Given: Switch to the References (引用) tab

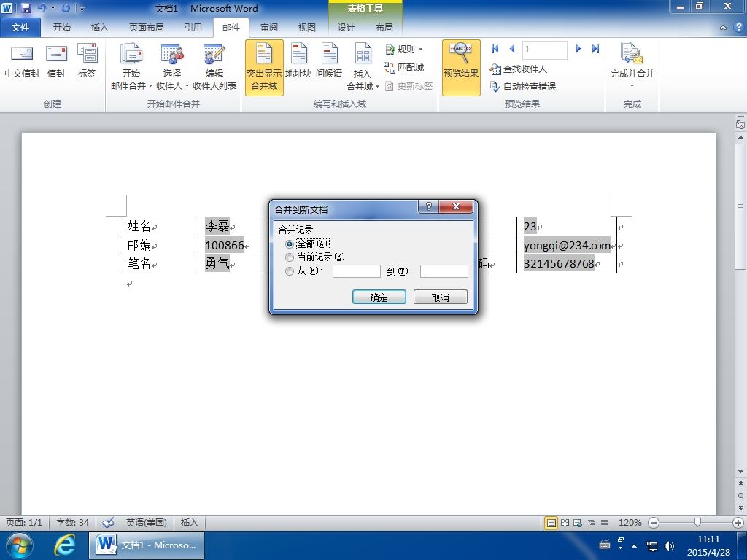Looking at the screenshot, I should point(193,28).
